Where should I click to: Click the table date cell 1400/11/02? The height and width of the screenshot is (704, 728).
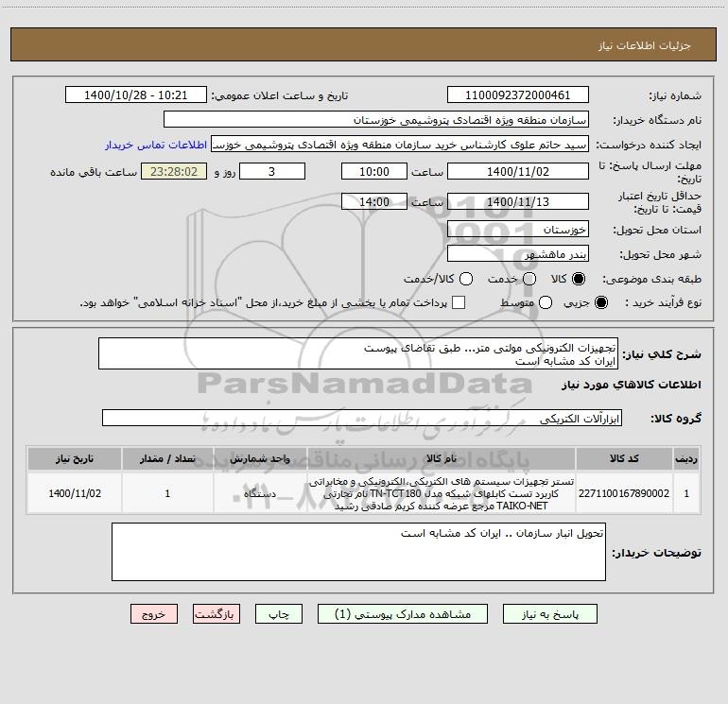click(75, 493)
